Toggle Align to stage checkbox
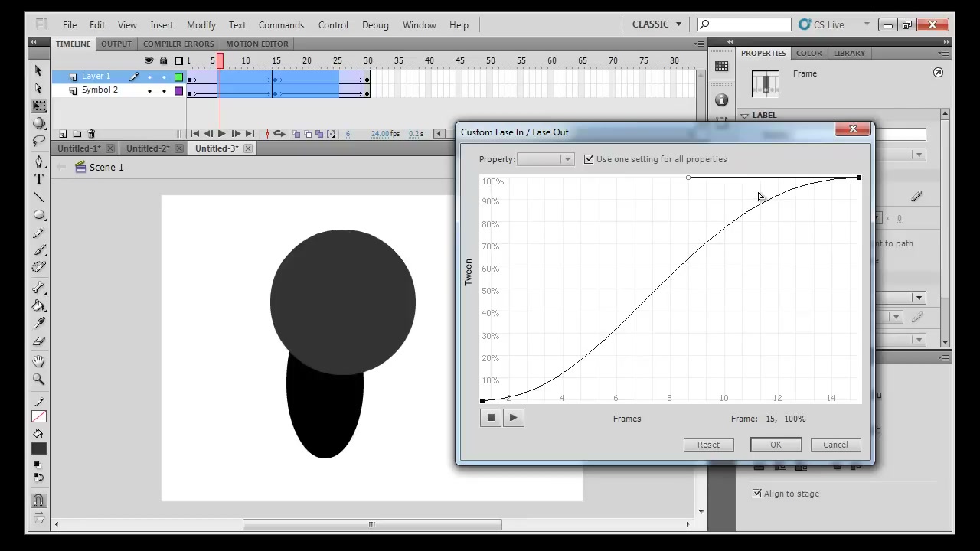This screenshot has height=551, width=980. point(757,494)
